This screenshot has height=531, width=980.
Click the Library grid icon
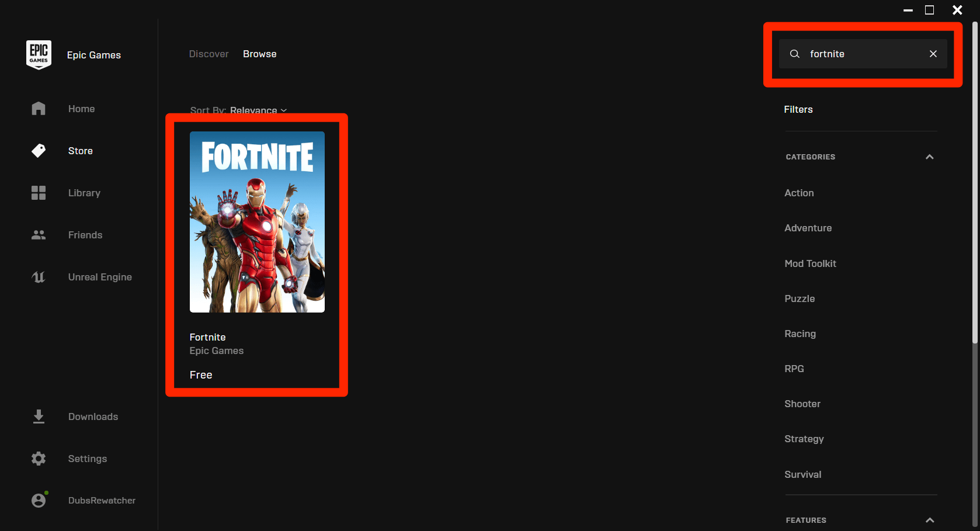pyautogui.click(x=39, y=193)
